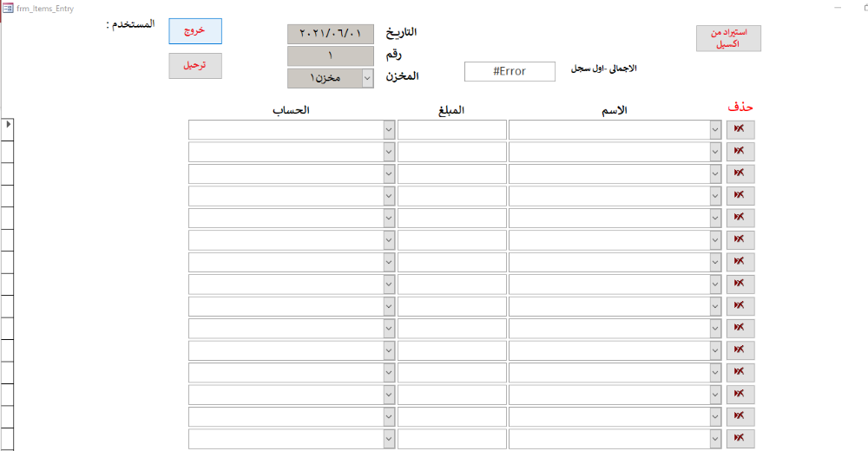The width and height of the screenshot is (868, 451).
Task: Remove the seventh row using its delete icon
Action: click(x=740, y=262)
